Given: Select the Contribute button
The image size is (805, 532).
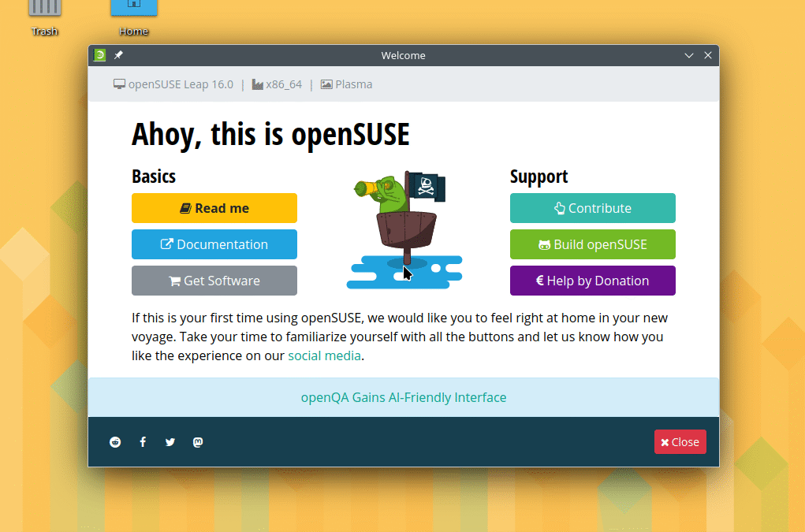Looking at the screenshot, I should coord(593,208).
